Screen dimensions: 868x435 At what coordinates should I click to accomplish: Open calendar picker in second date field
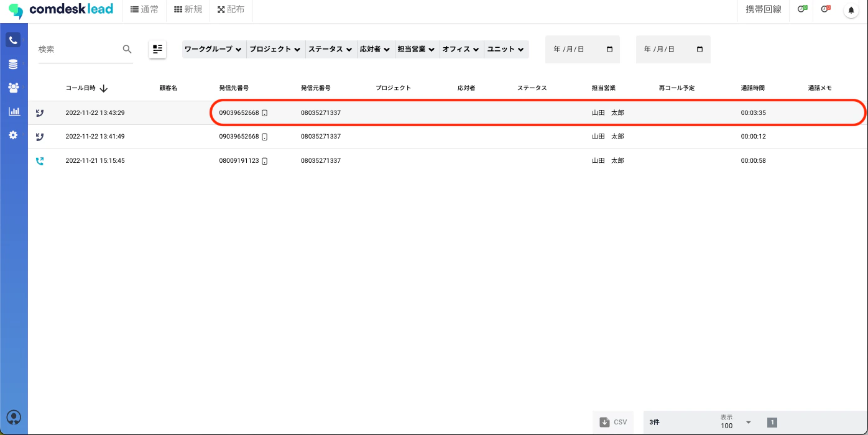pyautogui.click(x=700, y=49)
